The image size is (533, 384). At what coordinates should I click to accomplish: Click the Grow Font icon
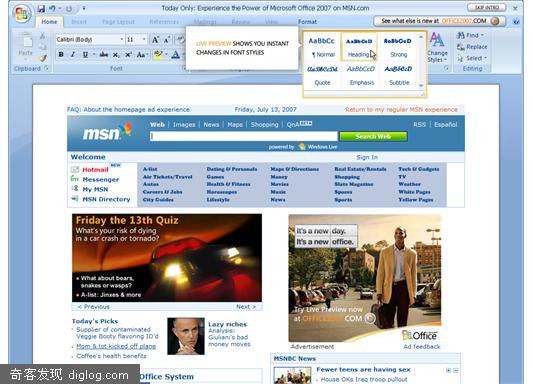click(x=155, y=40)
